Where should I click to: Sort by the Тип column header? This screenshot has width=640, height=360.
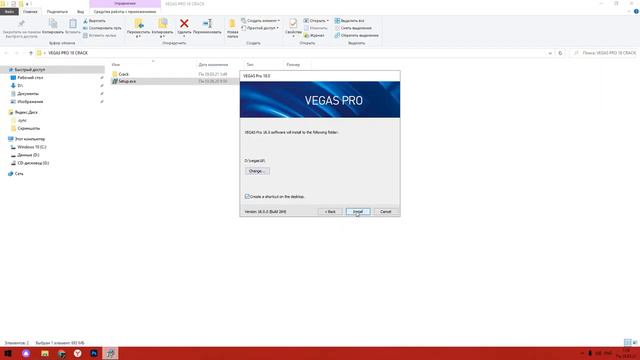(263, 64)
